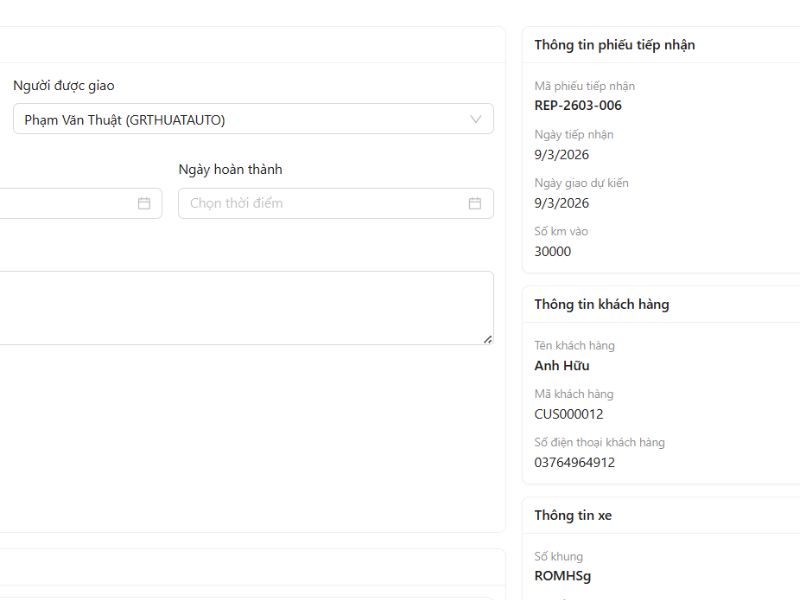Click the Thông tin xe heading

(x=572, y=516)
